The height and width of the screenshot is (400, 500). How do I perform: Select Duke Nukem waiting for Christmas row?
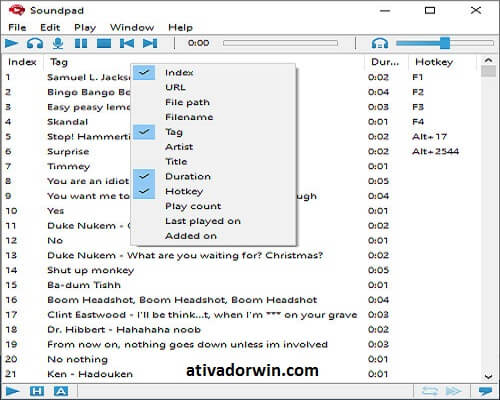241,255
